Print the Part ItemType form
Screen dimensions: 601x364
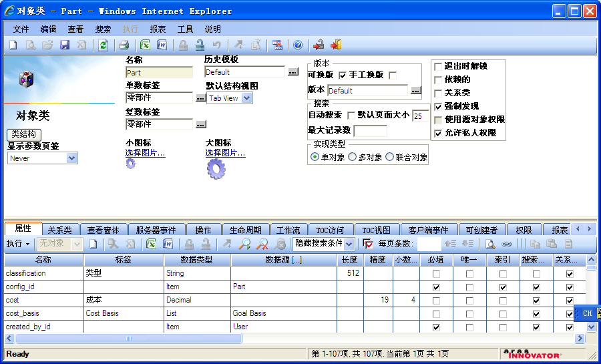[x=124, y=45]
